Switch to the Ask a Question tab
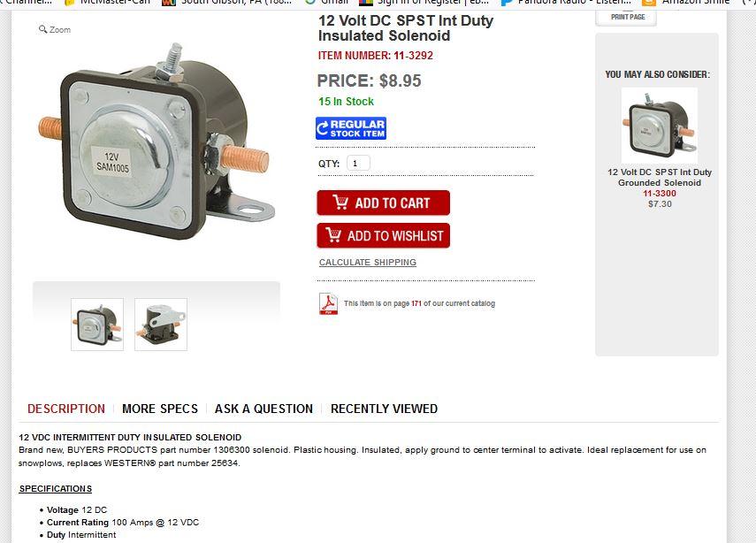The height and width of the screenshot is (543, 756). tap(263, 409)
